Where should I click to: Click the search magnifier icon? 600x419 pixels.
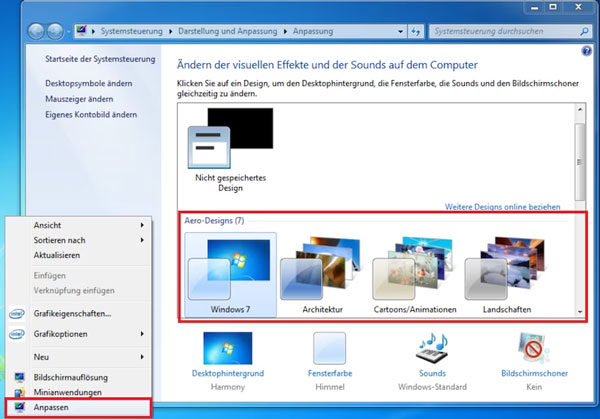(x=584, y=31)
